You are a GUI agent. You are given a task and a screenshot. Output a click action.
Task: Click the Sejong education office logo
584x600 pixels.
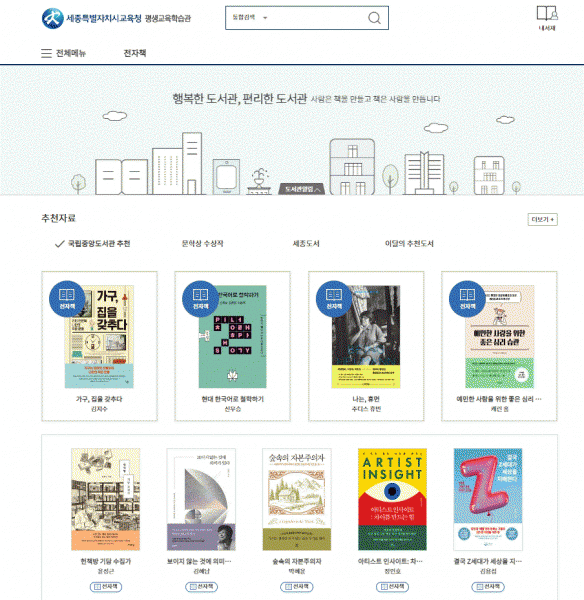coord(116,18)
